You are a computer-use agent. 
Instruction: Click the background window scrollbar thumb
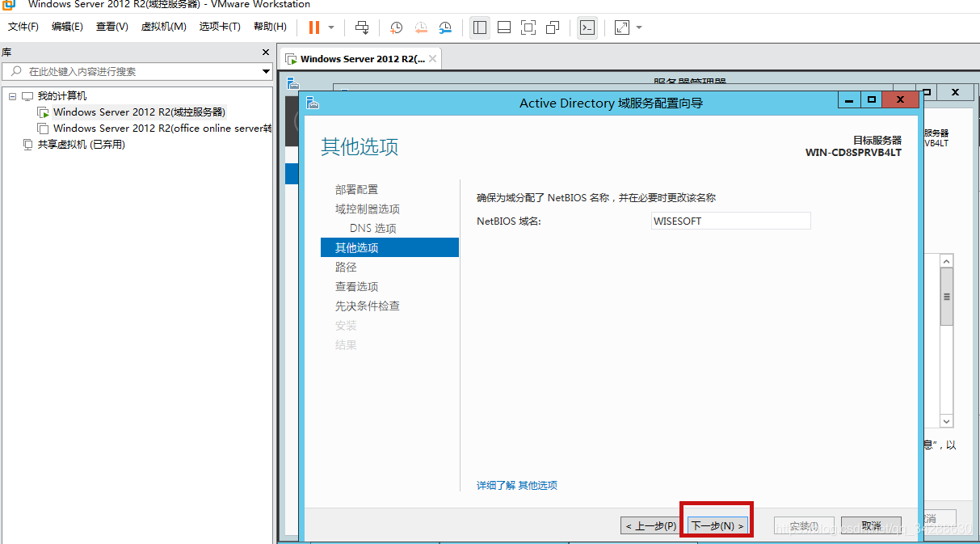click(947, 297)
